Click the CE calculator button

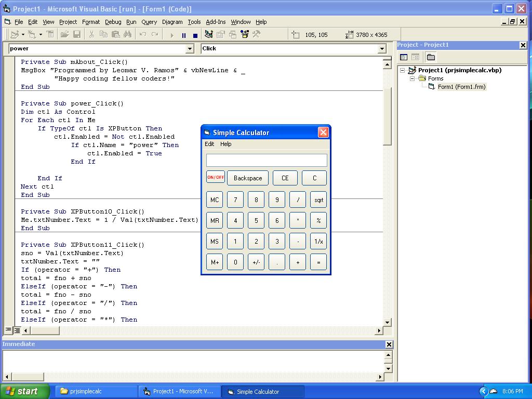coord(285,178)
